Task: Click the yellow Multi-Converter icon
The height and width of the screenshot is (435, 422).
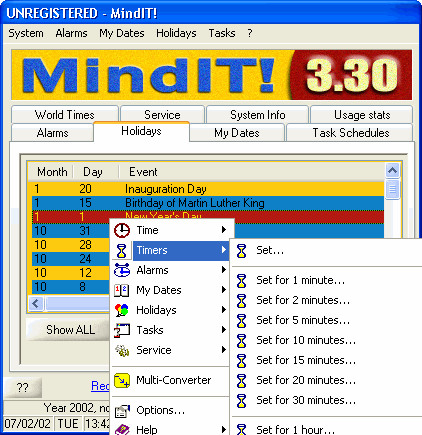Action: tap(122, 380)
